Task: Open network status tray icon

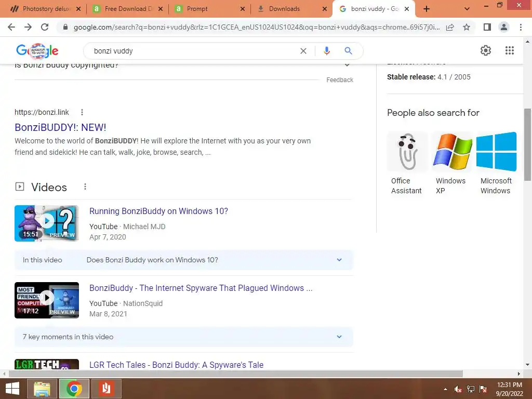Action: tap(471, 389)
